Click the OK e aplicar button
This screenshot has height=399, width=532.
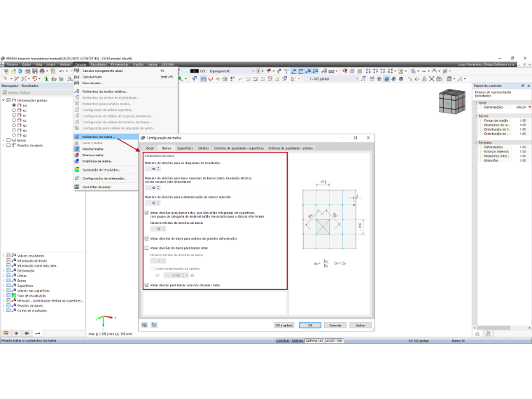[284, 325]
